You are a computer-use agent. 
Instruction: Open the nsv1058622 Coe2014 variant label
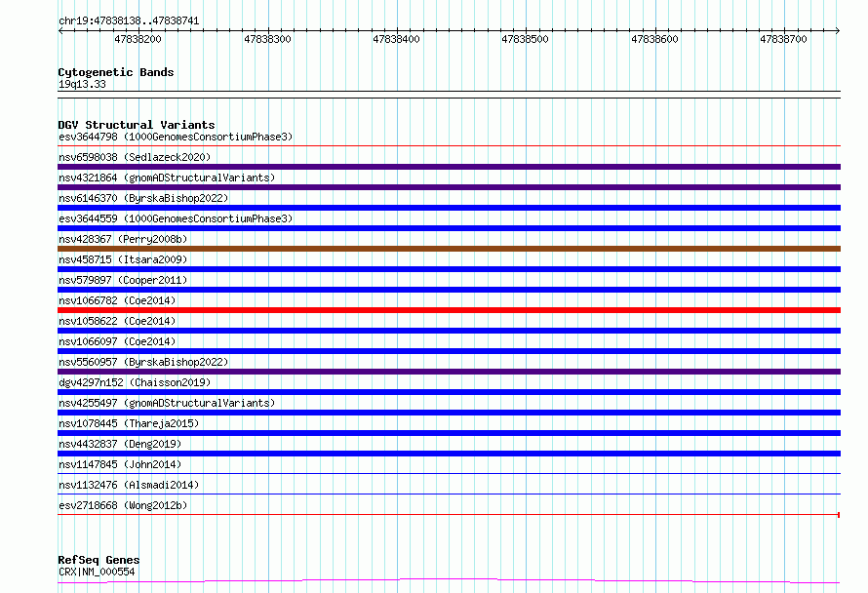117,321
